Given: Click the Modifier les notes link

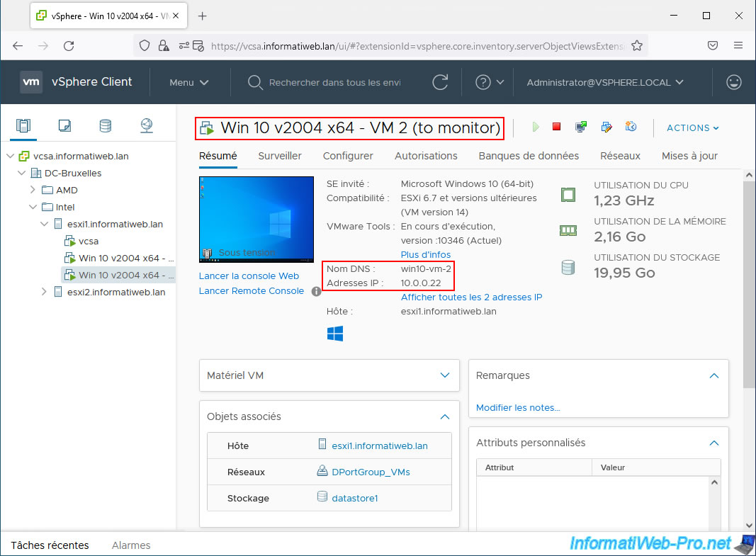Looking at the screenshot, I should coord(518,407).
